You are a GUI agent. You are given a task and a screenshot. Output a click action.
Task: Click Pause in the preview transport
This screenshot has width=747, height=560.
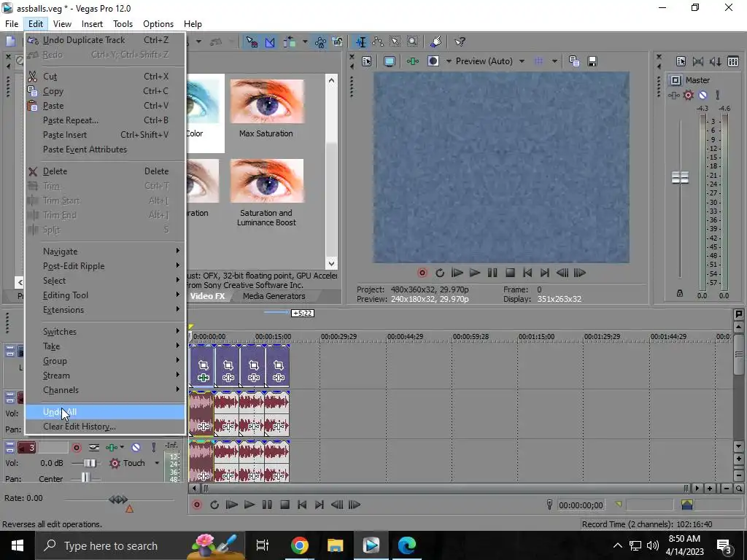click(492, 273)
